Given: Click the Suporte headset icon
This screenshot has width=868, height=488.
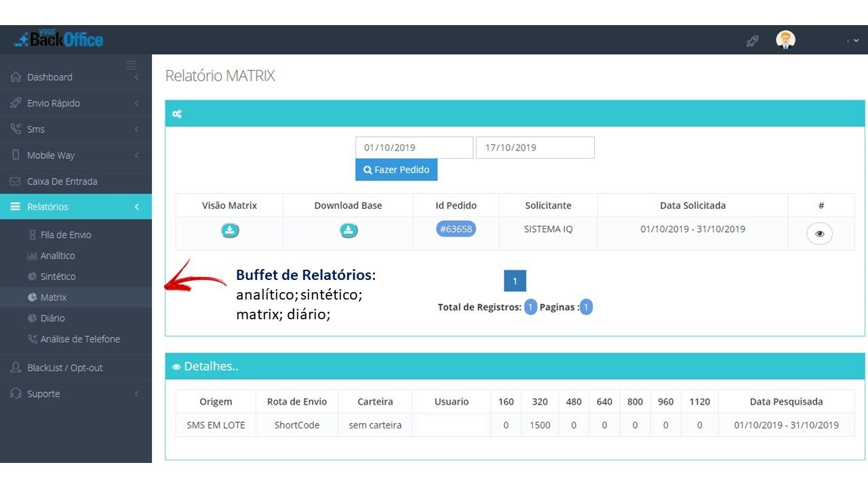Looking at the screenshot, I should click(16, 394).
